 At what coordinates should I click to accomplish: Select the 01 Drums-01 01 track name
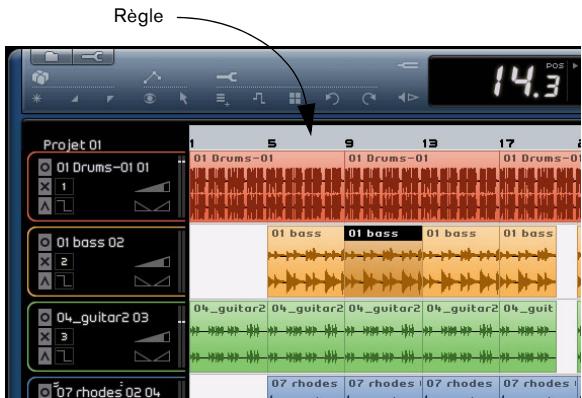pos(103,167)
